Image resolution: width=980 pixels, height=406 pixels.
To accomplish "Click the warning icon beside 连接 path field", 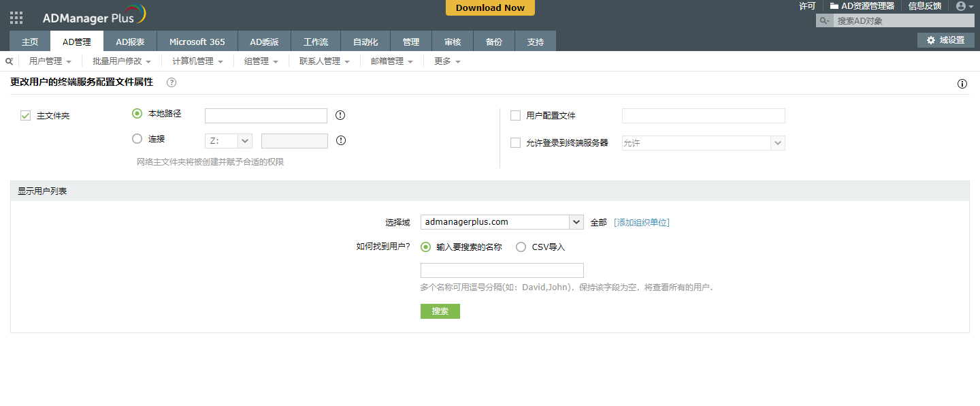I will 341,140.
